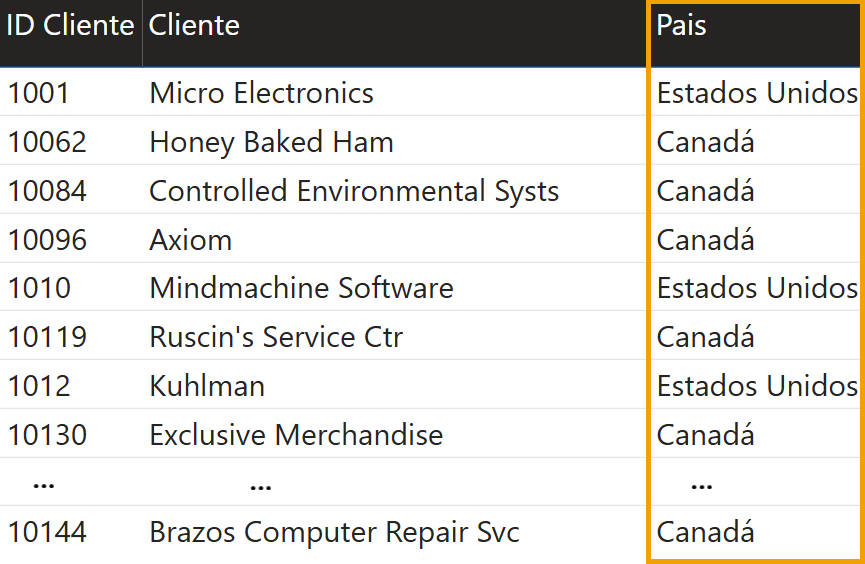Image resolution: width=865 pixels, height=564 pixels.
Task: Click the ID cell 10130
Action: click(x=47, y=435)
